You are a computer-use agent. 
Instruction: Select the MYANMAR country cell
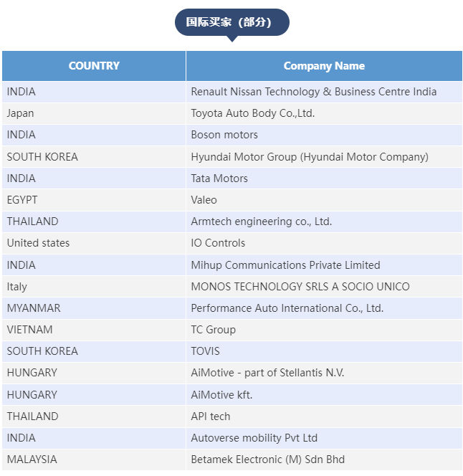click(x=34, y=308)
